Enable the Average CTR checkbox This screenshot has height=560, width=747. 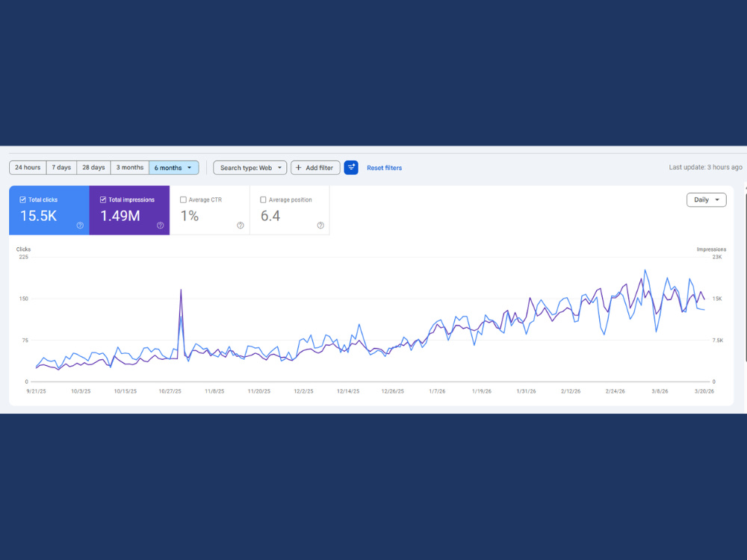(183, 200)
